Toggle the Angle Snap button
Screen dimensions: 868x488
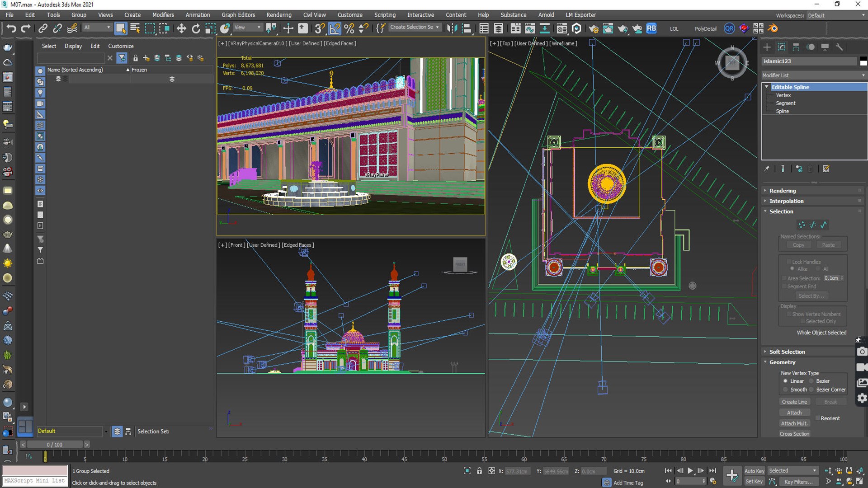[335, 28]
